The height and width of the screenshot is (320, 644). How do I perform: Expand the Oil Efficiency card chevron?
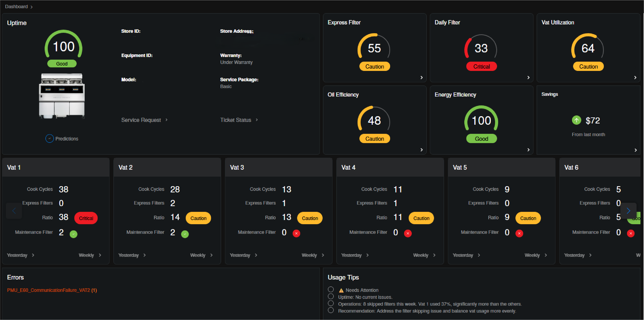422,150
